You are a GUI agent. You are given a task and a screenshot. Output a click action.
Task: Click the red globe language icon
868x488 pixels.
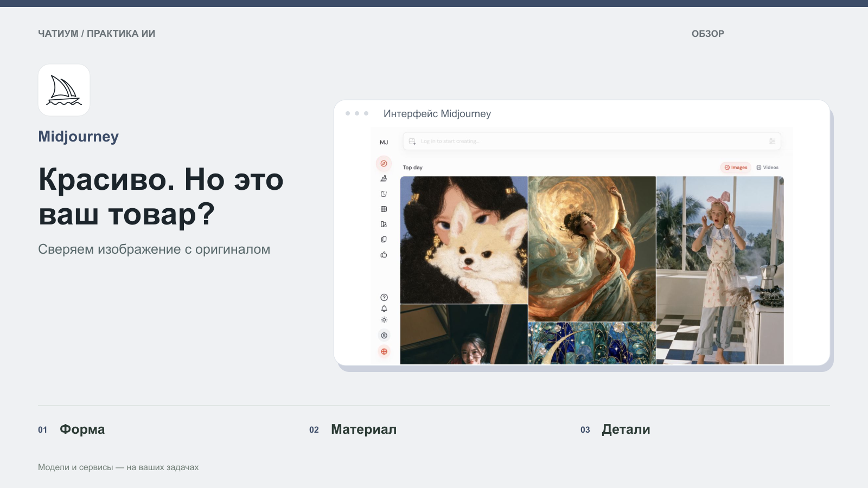[384, 351]
